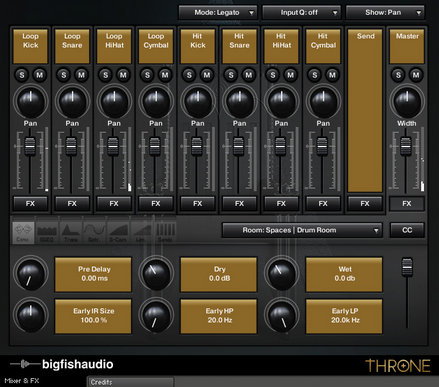Screen dimensions: 439x387
Task: Open the Show: Pan dropdown
Action: tap(385, 13)
